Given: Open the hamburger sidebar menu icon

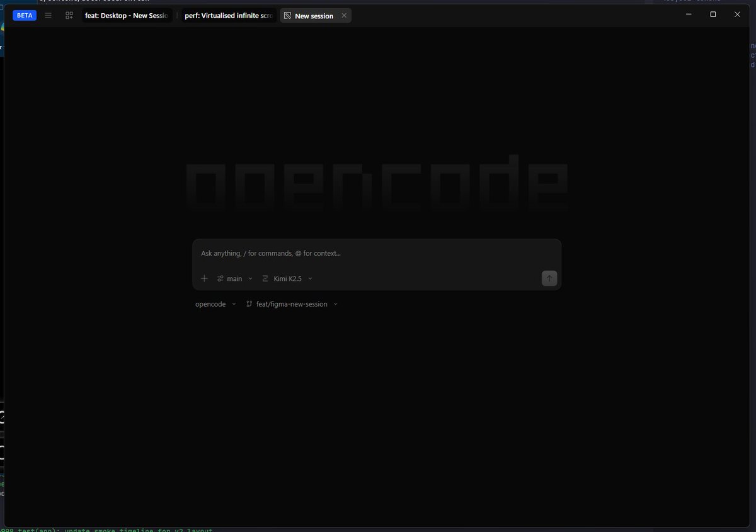Looking at the screenshot, I should [49, 16].
